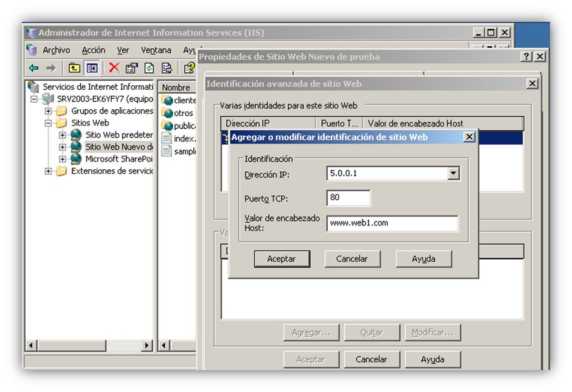Click list pane scrollbar left arrow
The image size is (572, 392).
164,345
